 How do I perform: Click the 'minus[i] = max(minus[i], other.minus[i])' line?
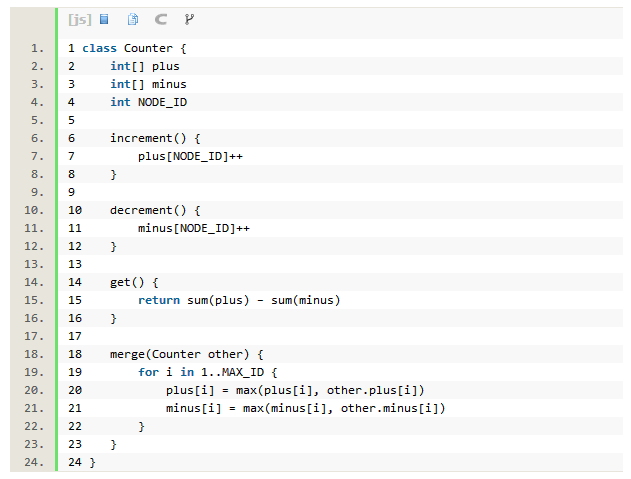coord(305,408)
